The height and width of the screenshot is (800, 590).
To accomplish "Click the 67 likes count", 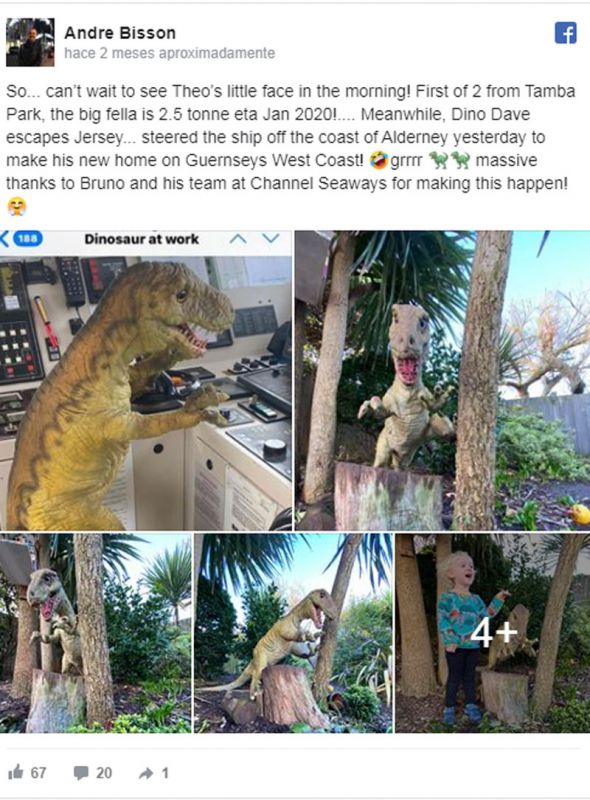I will pyautogui.click(x=38, y=773).
